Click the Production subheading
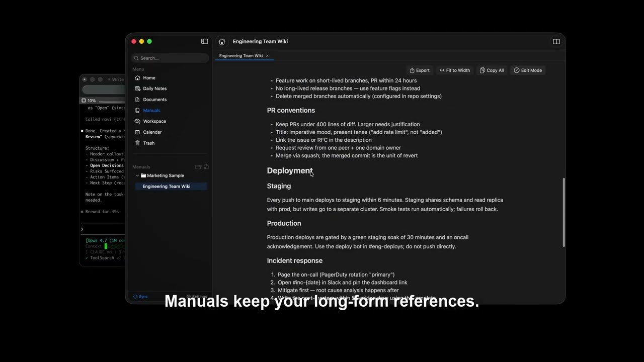 point(284,223)
